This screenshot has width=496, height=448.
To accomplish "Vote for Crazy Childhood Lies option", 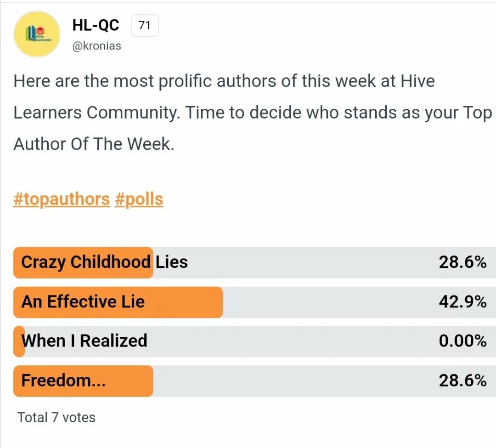I will point(254,263).
